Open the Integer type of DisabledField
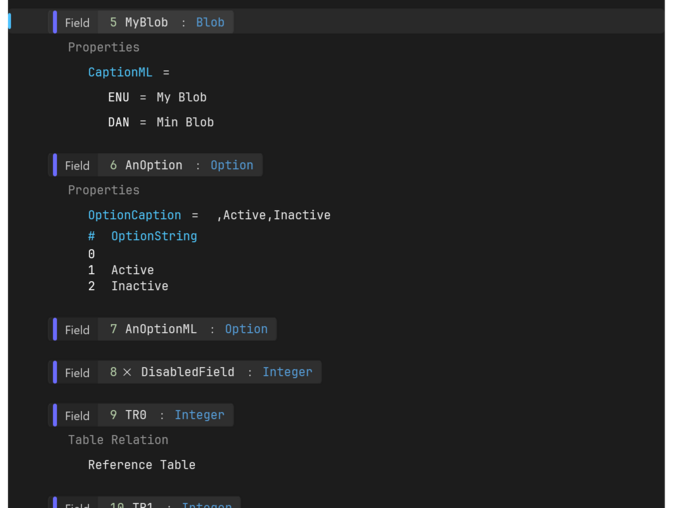Viewport: 673px width, 508px height. (288, 372)
